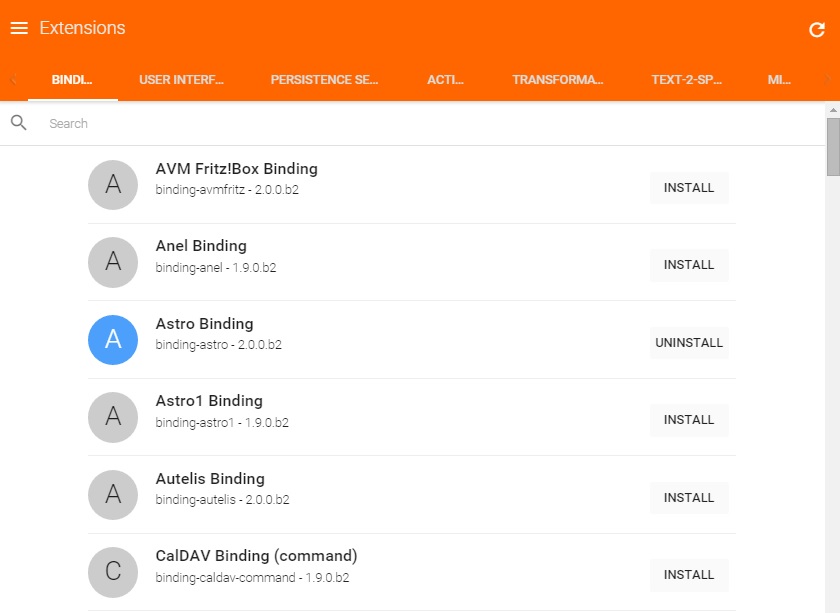Click the Astro1 Binding avatar icon
The image size is (840, 613).
coord(113,417)
